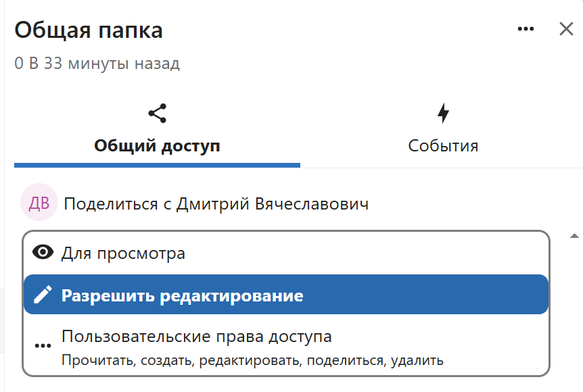Open the События tab

point(443,145)
